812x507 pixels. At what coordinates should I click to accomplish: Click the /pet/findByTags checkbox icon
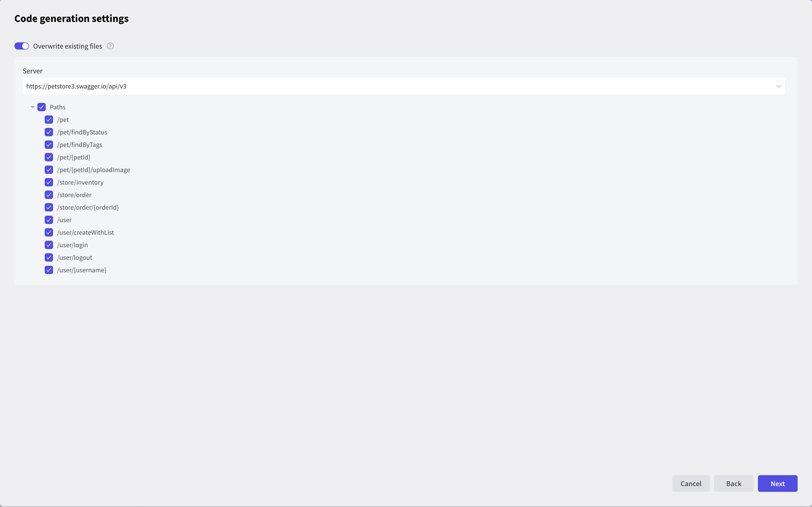coord(49,145)
